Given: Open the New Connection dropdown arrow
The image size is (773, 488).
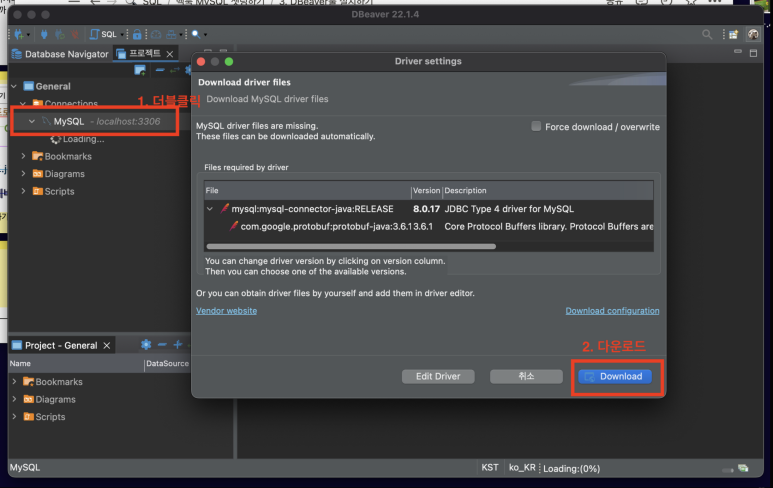Looking at the screenshot, I should [x=28, y=35].
